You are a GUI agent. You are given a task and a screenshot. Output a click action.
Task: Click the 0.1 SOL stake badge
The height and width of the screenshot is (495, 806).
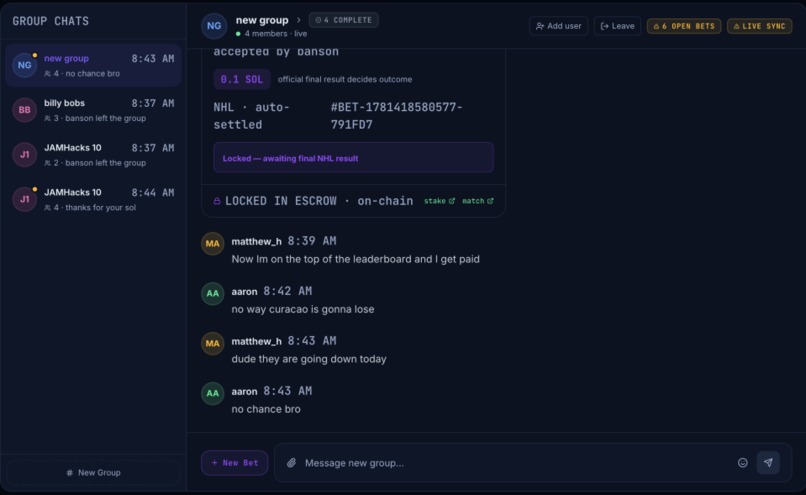pos(242,79)
